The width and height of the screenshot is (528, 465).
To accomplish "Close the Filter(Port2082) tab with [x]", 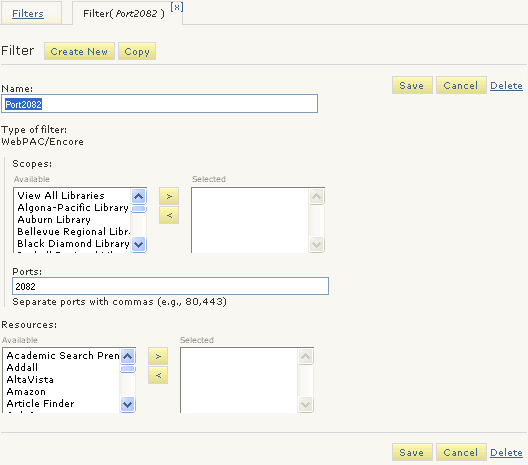I will (177, 7).
